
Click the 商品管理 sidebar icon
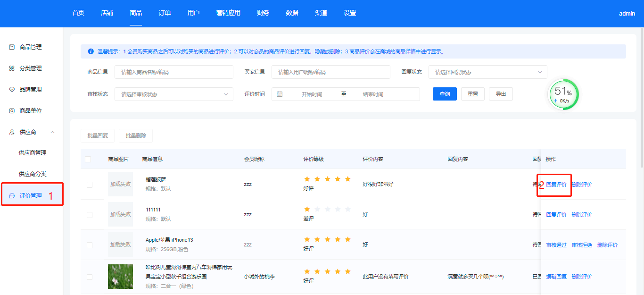tap(12, 47)
